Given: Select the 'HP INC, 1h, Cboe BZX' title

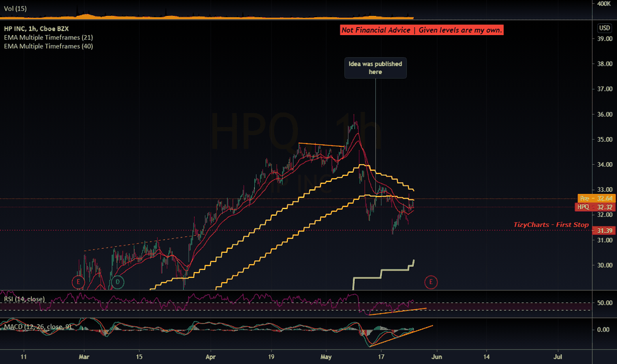Looking at the screenshot, I should tap(36, 28).
